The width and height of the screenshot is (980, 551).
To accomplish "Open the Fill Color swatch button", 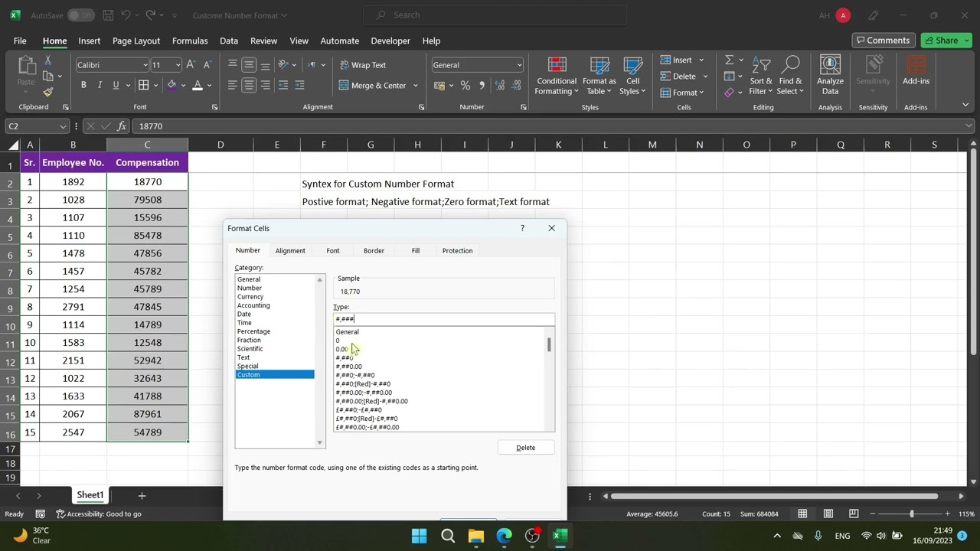I will (171, 85).
